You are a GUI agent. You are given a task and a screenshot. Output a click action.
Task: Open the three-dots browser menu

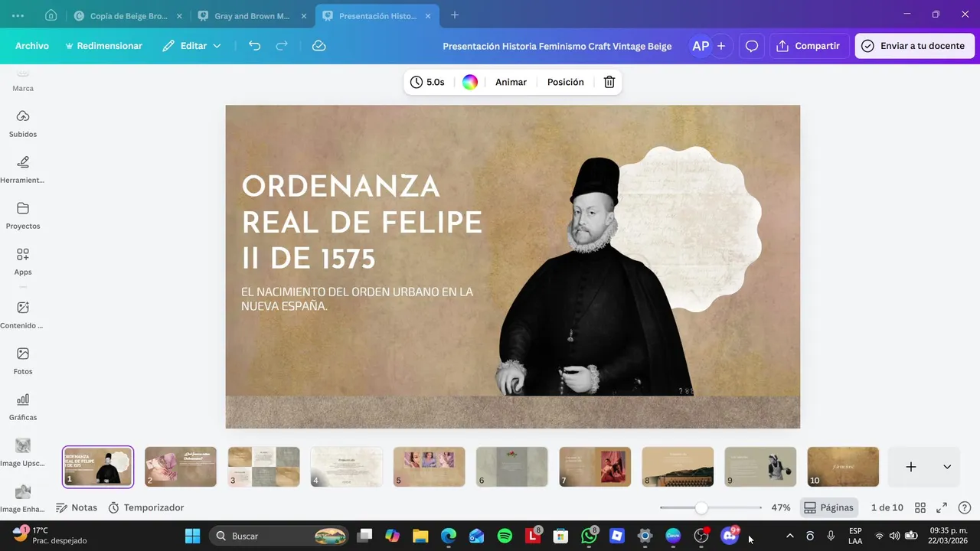tap(18, 15)
